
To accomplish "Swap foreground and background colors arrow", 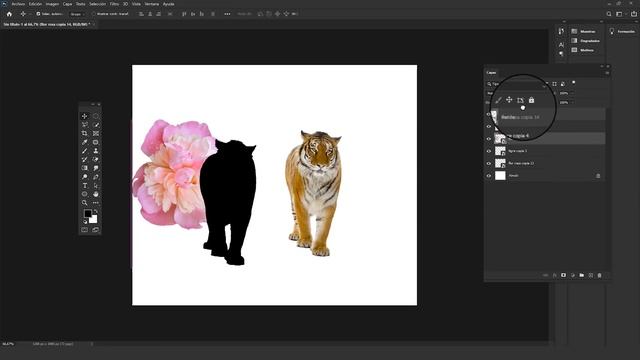I will tap(96, 212).
